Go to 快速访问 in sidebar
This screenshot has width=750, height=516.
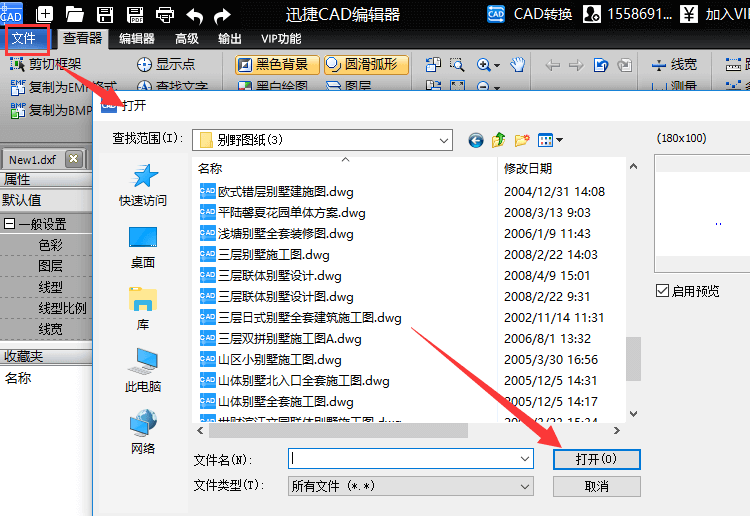point(143,185)
